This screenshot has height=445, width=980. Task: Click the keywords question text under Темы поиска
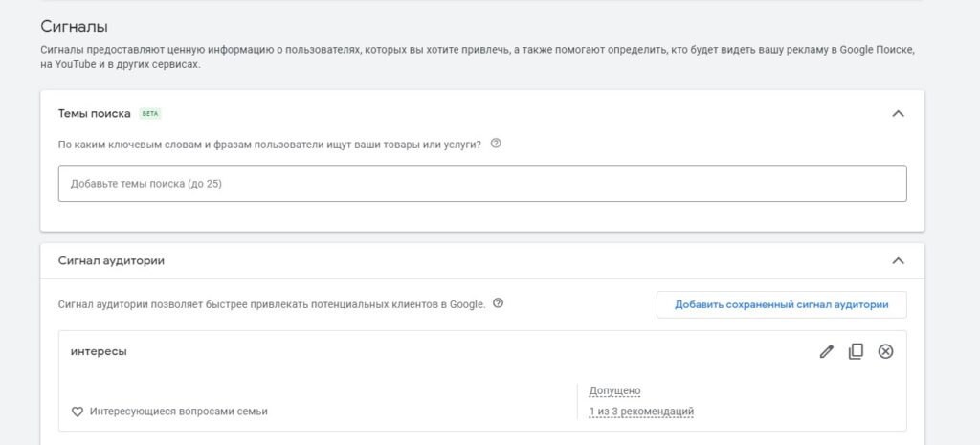click(x=270, y=145)
